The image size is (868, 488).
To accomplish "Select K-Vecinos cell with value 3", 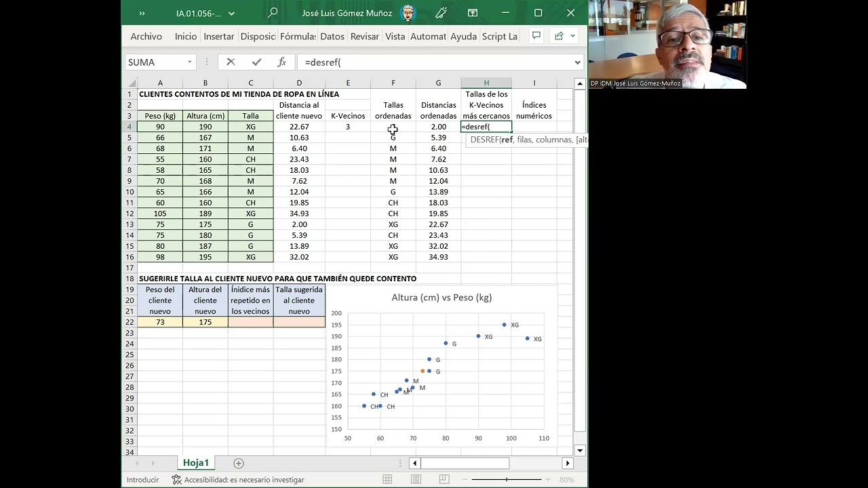I will (x=348, y=127).
